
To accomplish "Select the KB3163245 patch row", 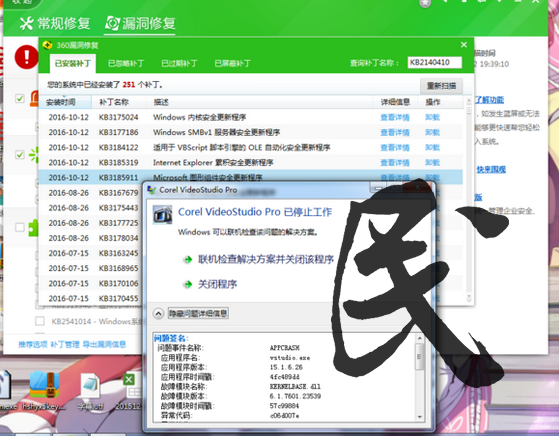I will 91,253.
